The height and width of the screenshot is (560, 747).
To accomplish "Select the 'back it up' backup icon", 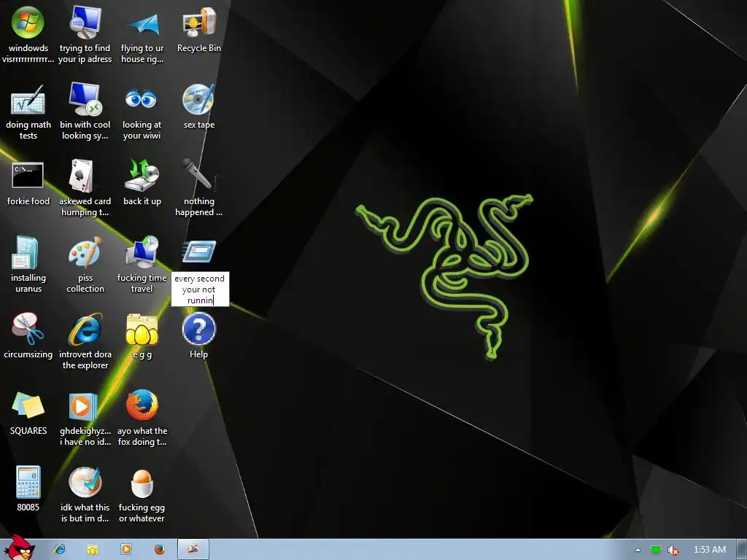I will coord(142,176).
